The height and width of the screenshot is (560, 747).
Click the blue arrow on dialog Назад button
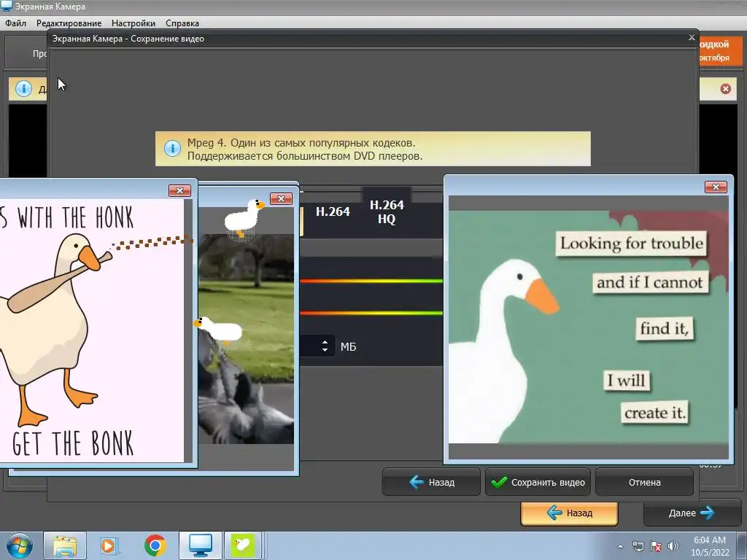click(x=417, y=483)
